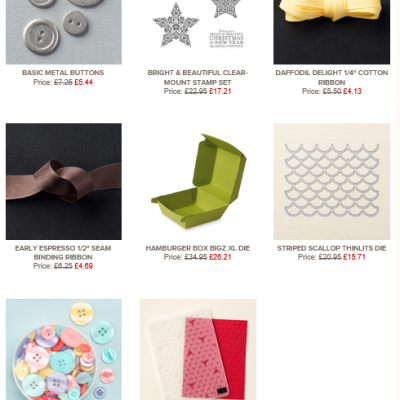
Task: Open the Striped Scallop Thinlits Die image
Action: click(x=332, y=181)
